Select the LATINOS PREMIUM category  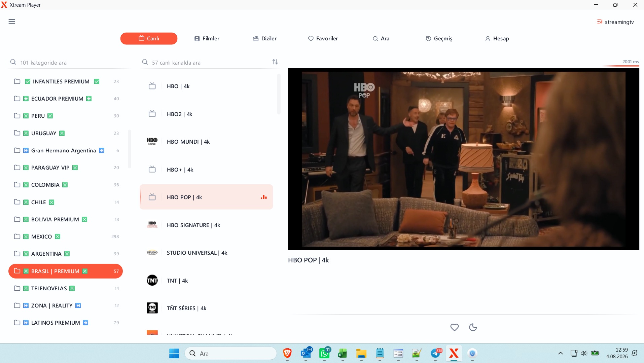(x=66, y=323)
